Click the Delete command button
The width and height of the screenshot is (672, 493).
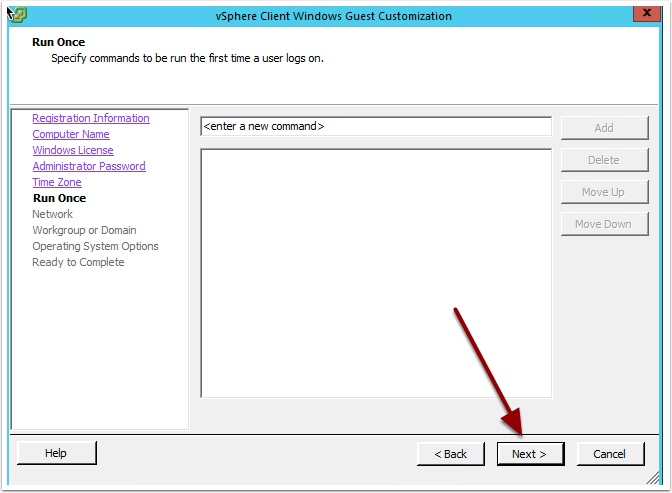coord(604,160)
